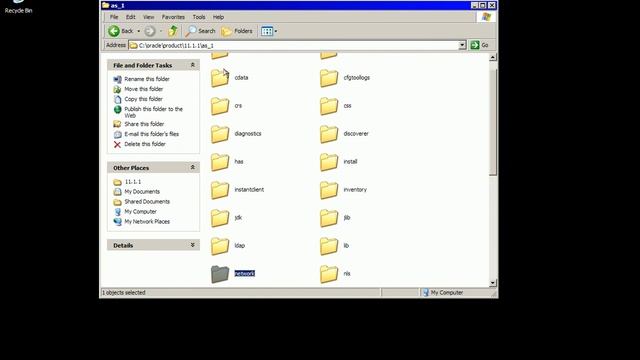This screenshot has height=360, width=640.
Task: Select the lib folder icon
Action: [x=329, y=246]
